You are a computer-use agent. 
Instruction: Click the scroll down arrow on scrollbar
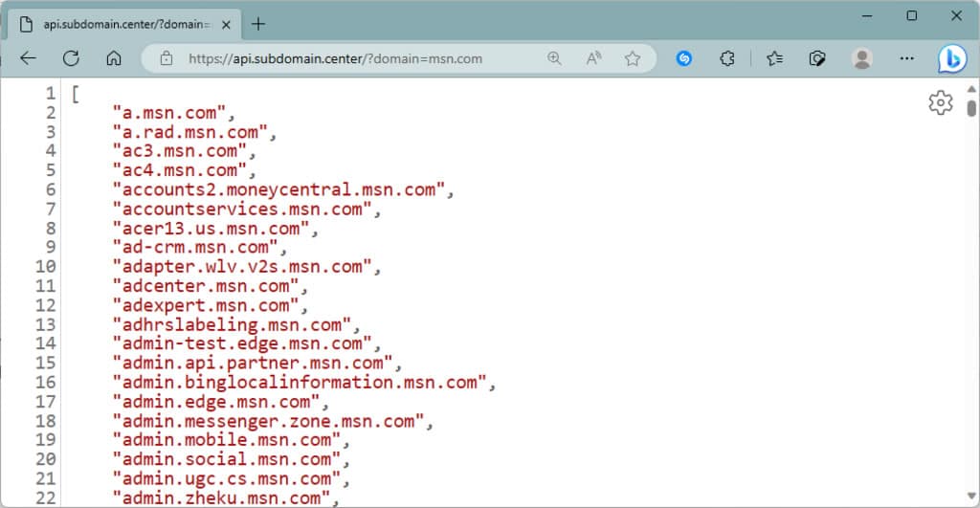[x=971, y=497]
